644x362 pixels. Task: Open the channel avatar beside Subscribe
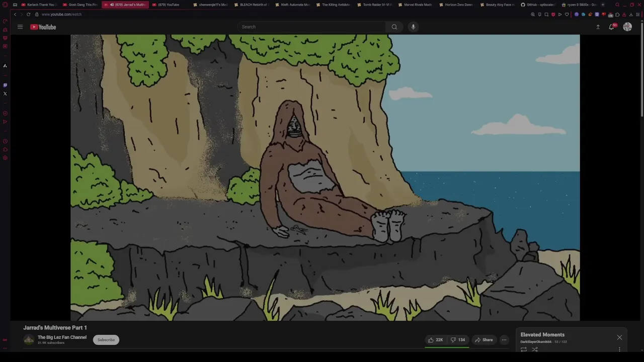click(29, 340)
